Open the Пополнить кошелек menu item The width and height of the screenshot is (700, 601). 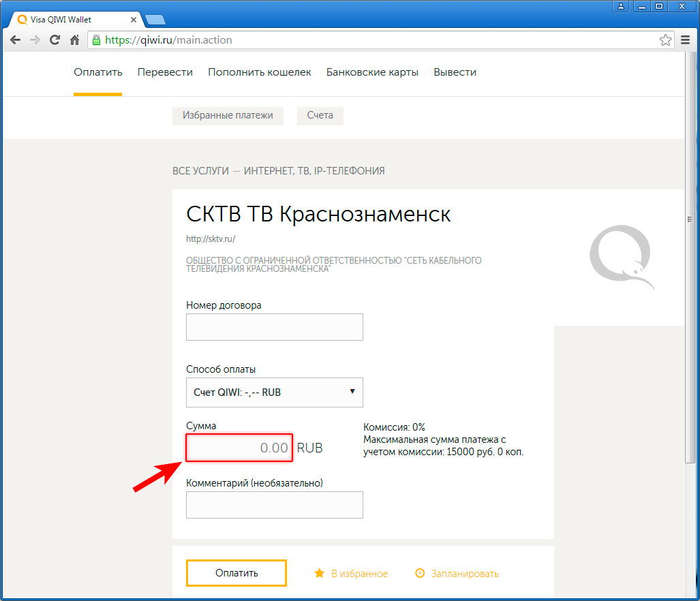260,72
